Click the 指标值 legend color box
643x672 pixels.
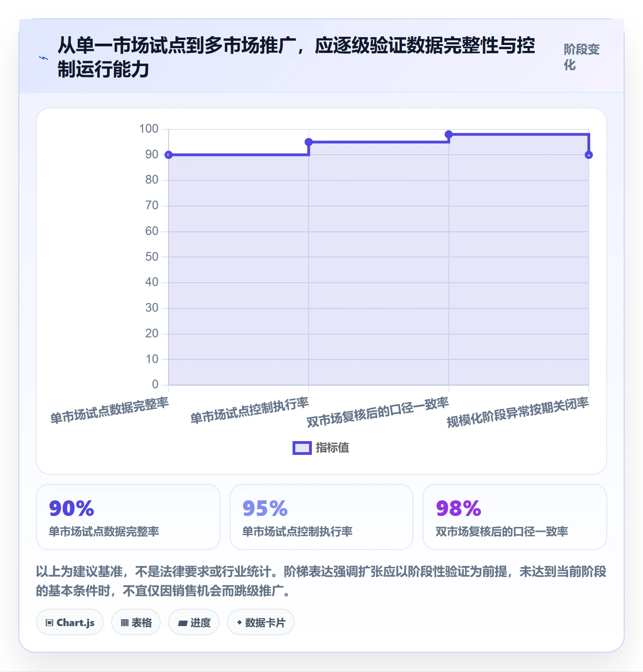(x=302, y=448)
